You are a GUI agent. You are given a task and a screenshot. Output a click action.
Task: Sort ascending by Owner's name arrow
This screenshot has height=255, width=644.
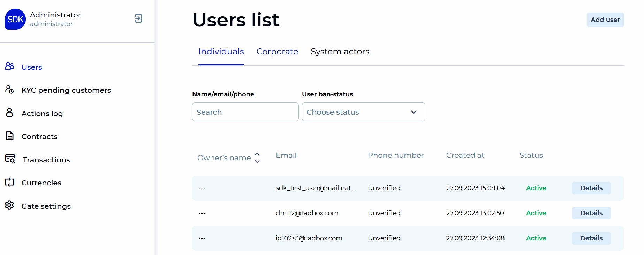point(257,154)
